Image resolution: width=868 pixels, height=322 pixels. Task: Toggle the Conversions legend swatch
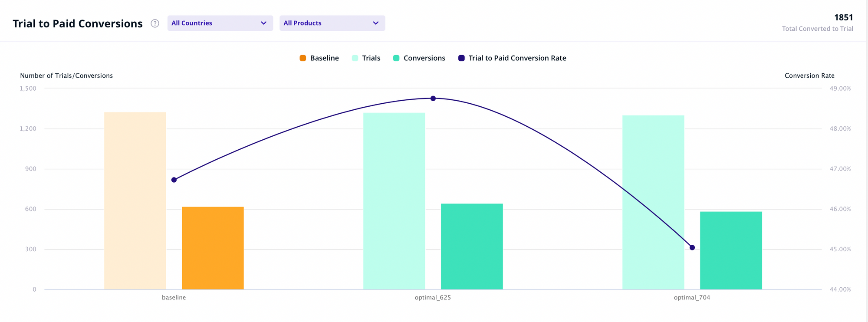(396, 58)
